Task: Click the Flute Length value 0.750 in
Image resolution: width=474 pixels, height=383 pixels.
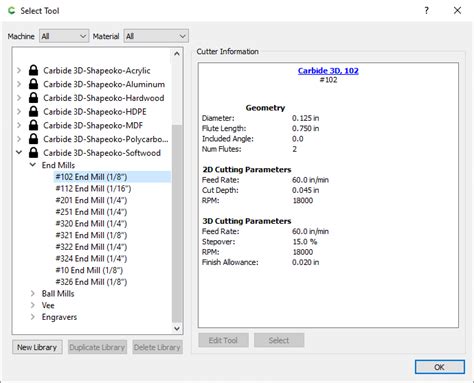Action: [305, 128]
